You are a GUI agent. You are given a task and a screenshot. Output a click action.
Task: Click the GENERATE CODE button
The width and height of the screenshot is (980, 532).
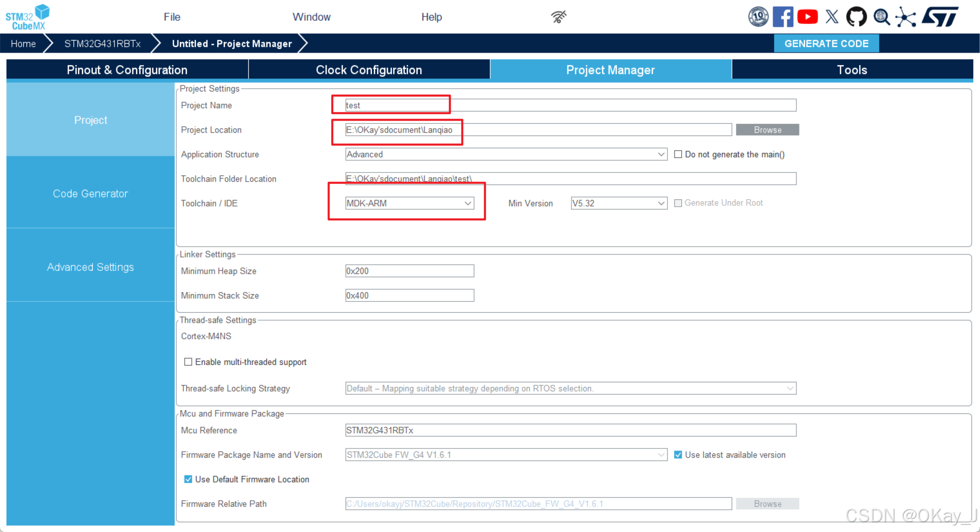(x=826, y=44)
